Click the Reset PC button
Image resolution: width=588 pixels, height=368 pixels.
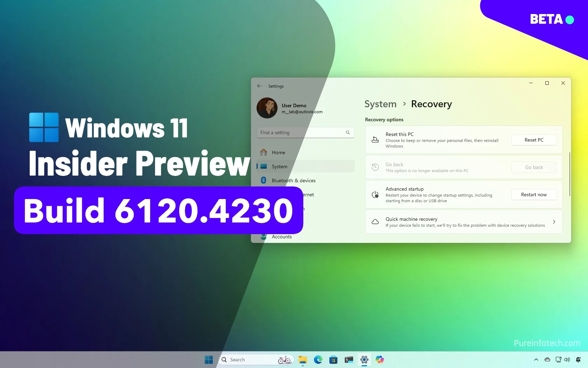click(534, 140)
